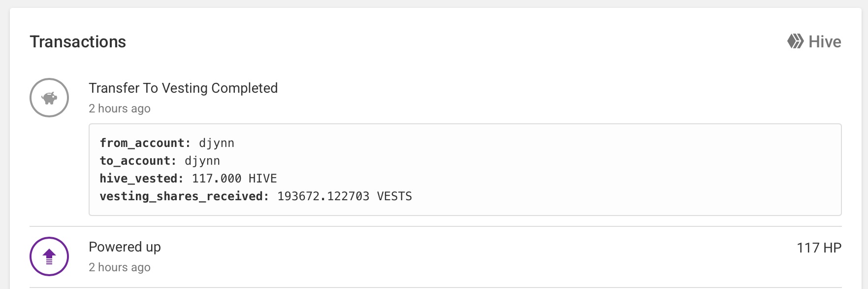The width and height of the screenshot is (868, 289).
Task: Open the Transfer To Vesting Completed entry
Action: click(x=183, y=88)
